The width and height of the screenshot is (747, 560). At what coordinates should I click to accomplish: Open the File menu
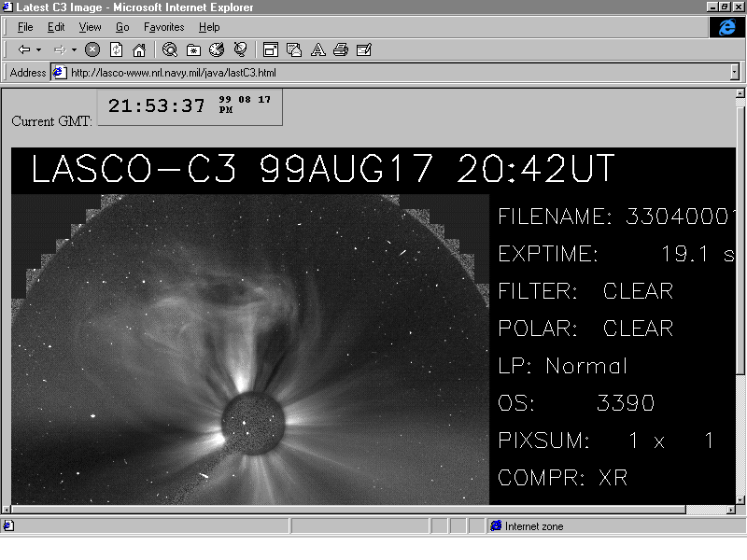click(25, 27)
